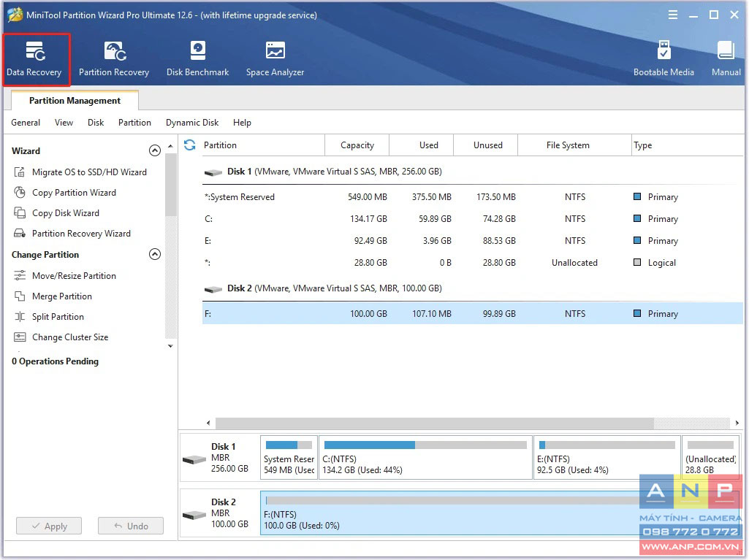Select the F: partition row
Image resolution: width=749 pixels, height=560 pixels.
pyautogui.click(x=473, y=314)
